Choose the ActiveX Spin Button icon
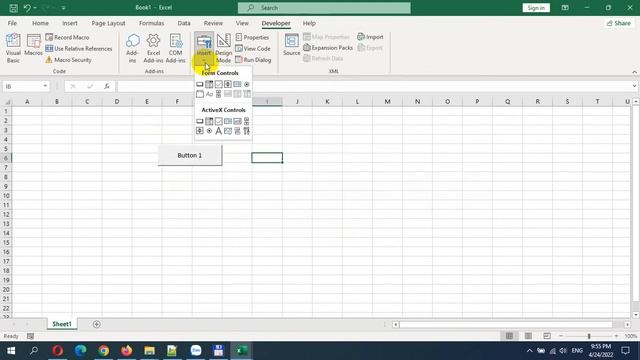Screen dimensions: 640x360 [200, 131]
